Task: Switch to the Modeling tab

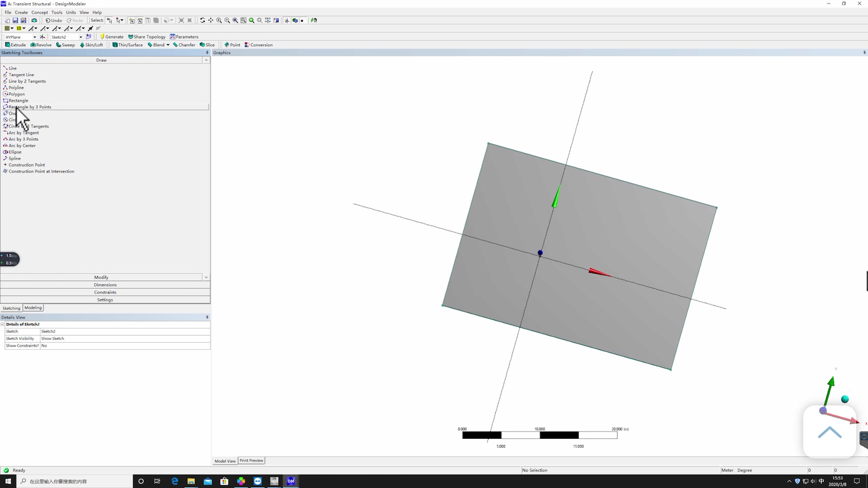Action: coord(33,308)
